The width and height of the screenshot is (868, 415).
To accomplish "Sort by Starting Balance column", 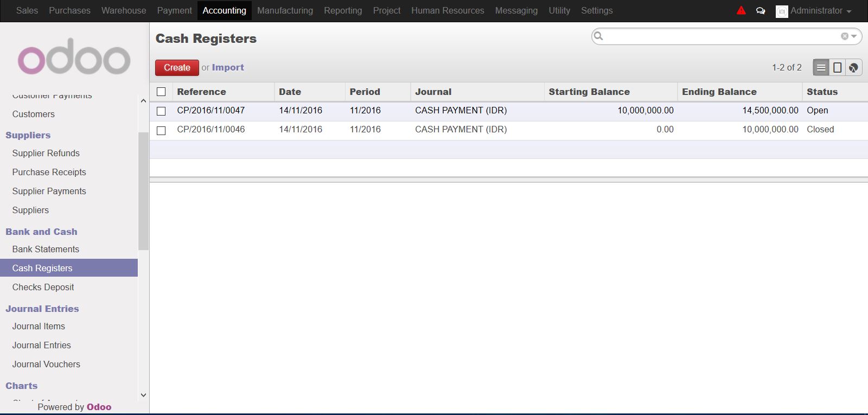I will coord(611,92).
